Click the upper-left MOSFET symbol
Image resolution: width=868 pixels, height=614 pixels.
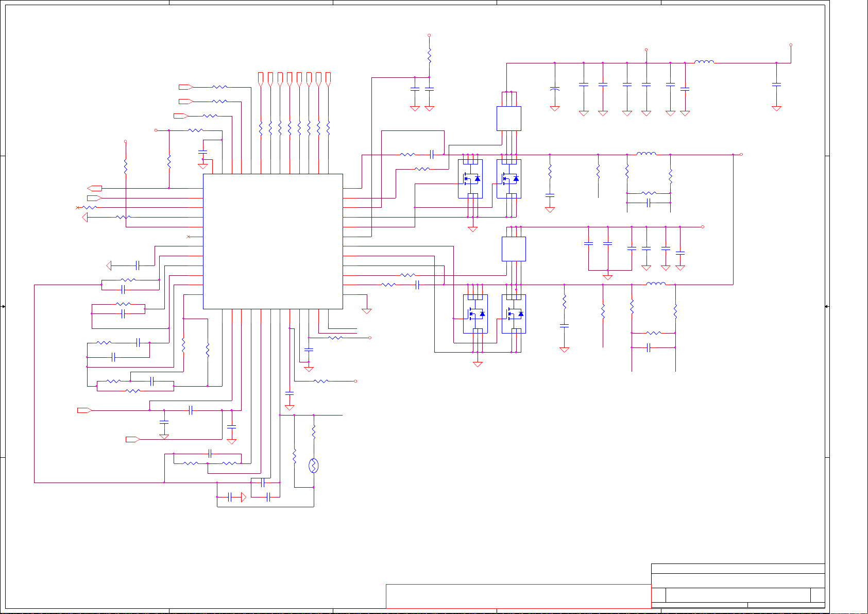click(x=470, y=179)
